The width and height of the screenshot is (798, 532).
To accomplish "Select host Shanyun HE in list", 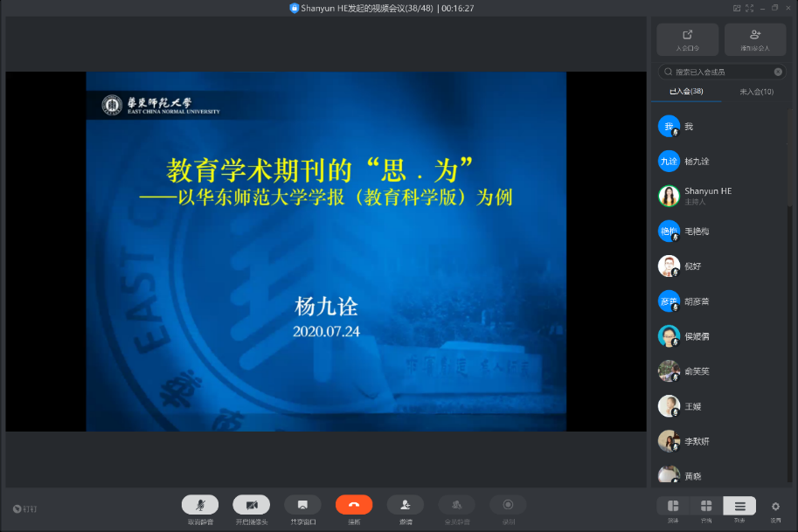I will click(719, 196).
